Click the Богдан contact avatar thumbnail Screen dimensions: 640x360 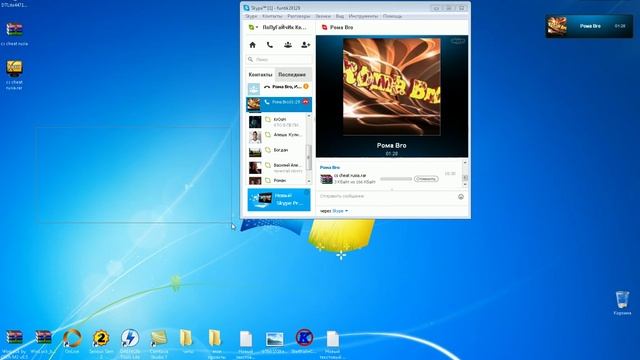pos(255,151)
